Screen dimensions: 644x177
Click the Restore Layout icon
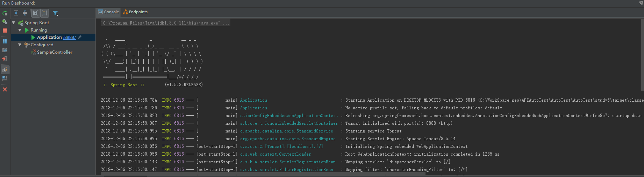[x=5, y=79]
